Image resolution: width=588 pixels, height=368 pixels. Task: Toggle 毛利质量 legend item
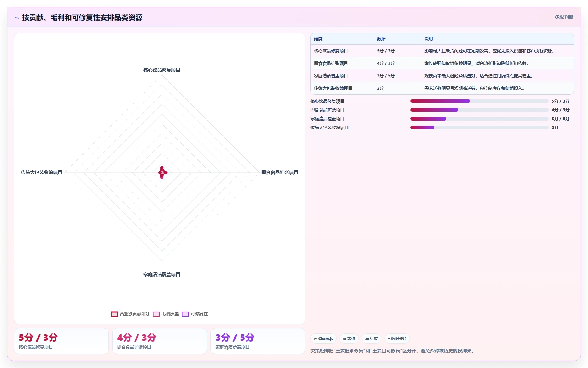[x=166, y=314]
